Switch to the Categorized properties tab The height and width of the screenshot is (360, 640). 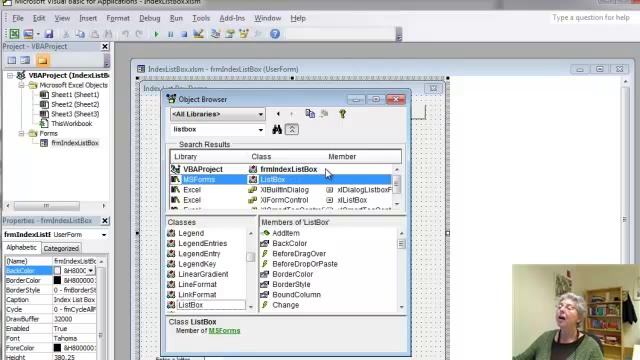(x=61, y=248)
